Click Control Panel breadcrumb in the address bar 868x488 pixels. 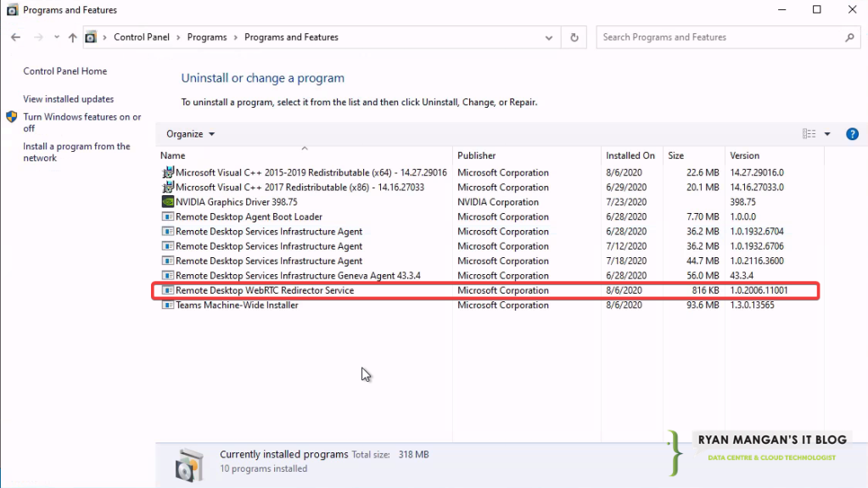pos(142,37)
